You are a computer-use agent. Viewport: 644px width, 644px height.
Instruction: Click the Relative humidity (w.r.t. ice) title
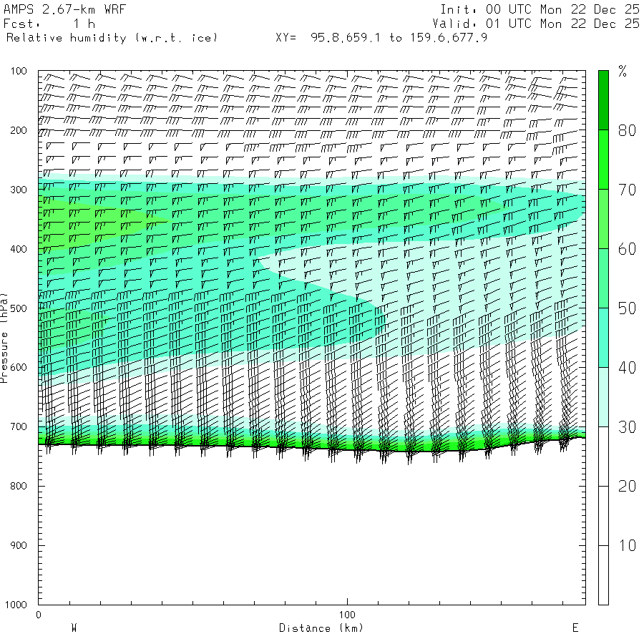(112, 37)
